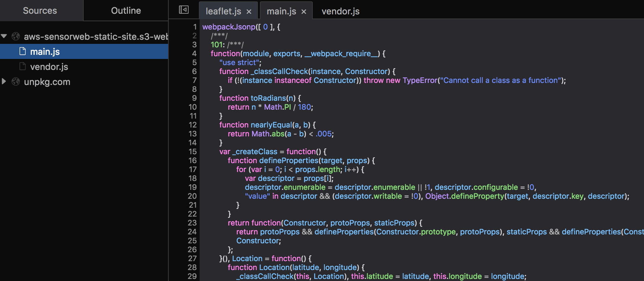This screenshot has width=644, height=281.
Task: Click "Object.defineProperty" on line 20
Action: pyautogui.click(x=465, y=196)
